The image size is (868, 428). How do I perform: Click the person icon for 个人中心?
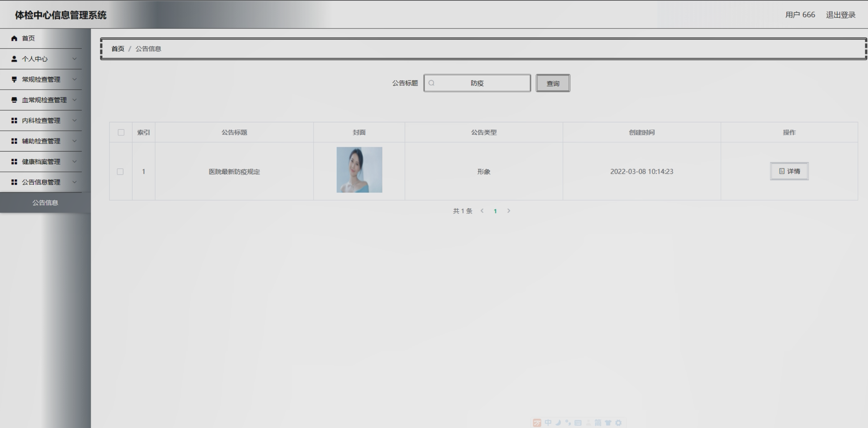coord(14,59)
